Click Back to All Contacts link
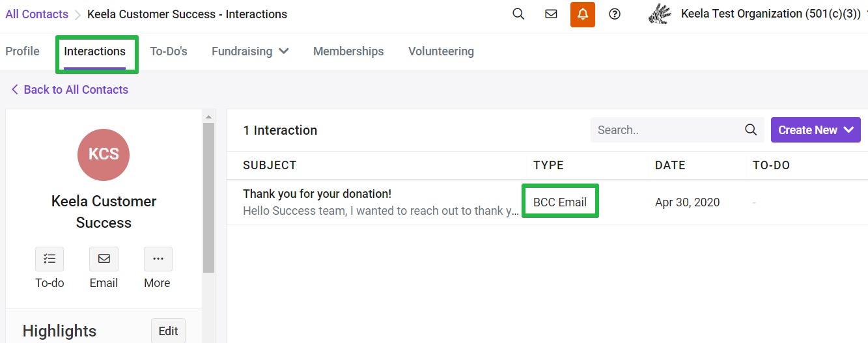Image resolution: width=868 pixels, height=343 pixels. (x=70, y=90)
